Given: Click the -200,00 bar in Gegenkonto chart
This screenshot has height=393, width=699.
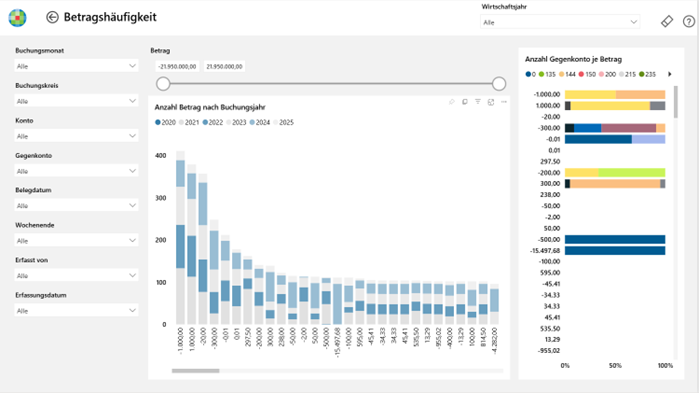Looking at the screenshot, I should pyautogui.click(x=615, y=172).
